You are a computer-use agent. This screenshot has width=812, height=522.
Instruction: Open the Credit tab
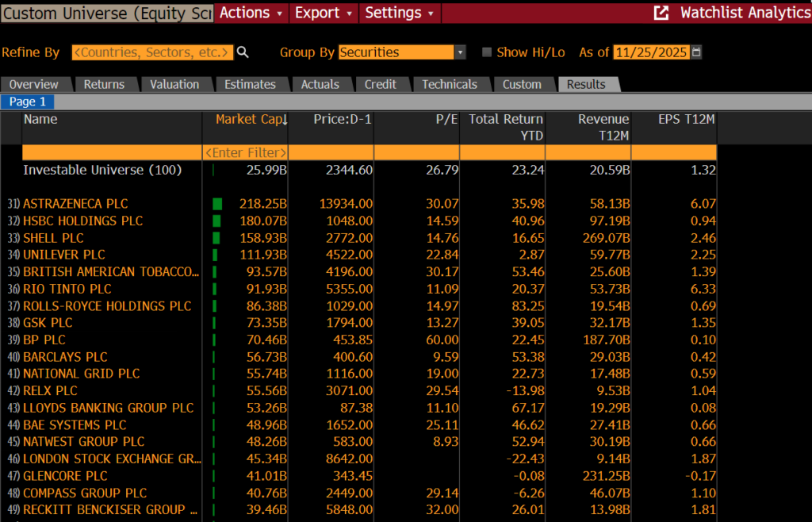381,84
